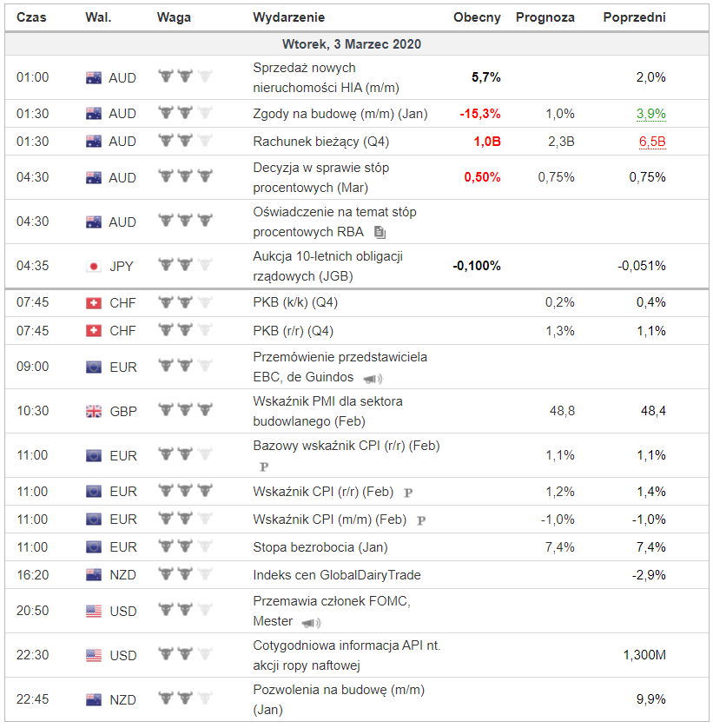
Task: Click the Czas column header
Action: click(x=32, y=17)
